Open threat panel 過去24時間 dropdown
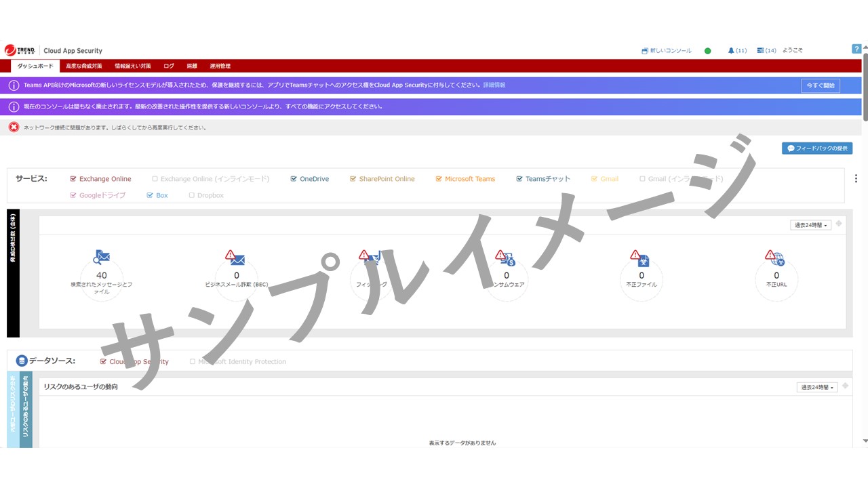 pos(811,225)
